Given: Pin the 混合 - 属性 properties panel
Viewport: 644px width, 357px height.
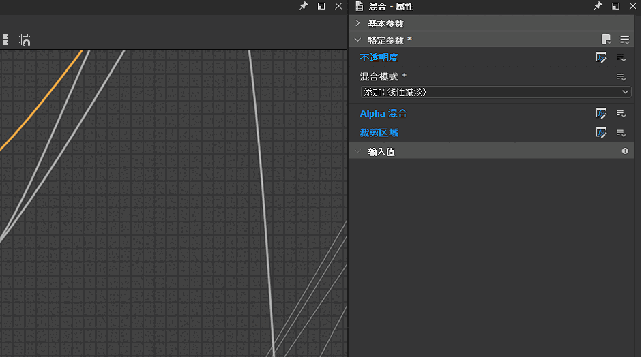Looking at the screenshot, I should pyautogui.click(x=598, y=6).
